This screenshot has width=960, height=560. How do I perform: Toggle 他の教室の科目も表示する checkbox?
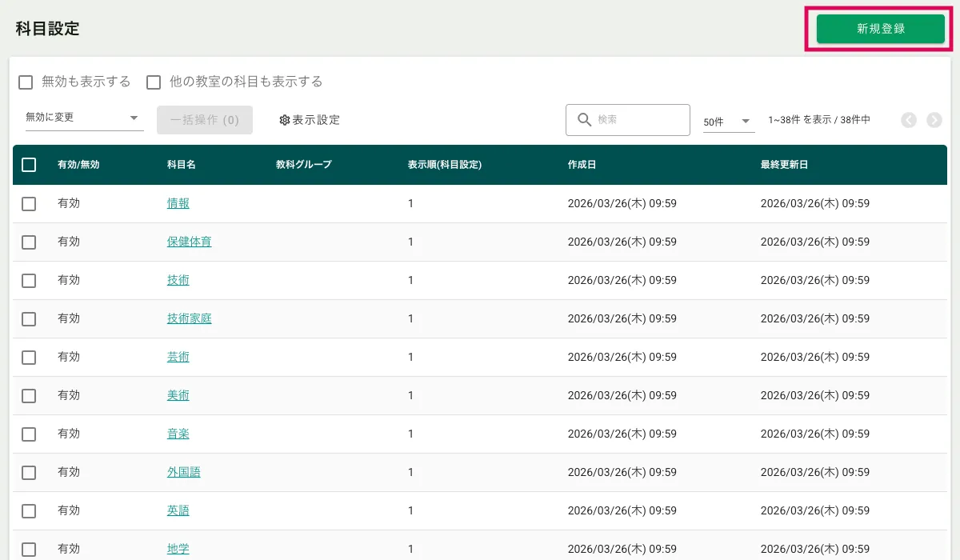(154, 82)
